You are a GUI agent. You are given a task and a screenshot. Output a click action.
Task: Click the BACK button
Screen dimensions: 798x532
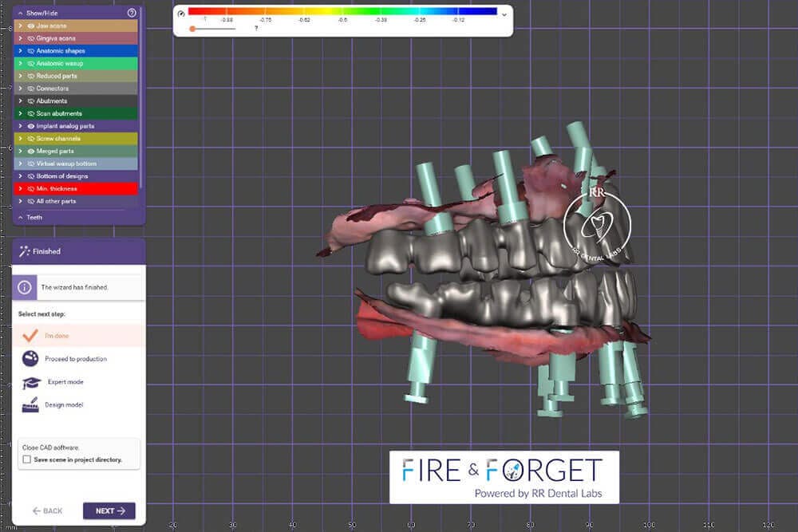point(47,510)
